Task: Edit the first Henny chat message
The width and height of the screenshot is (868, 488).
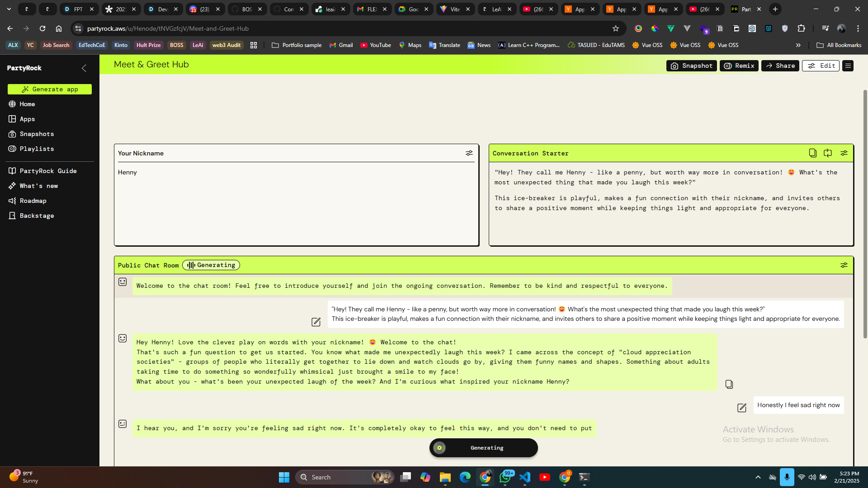Action: point(316,322)
